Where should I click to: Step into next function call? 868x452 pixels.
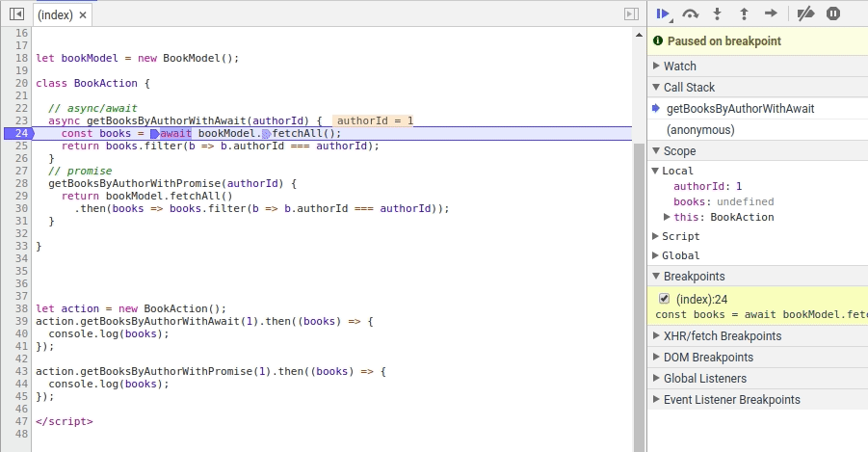717,13
